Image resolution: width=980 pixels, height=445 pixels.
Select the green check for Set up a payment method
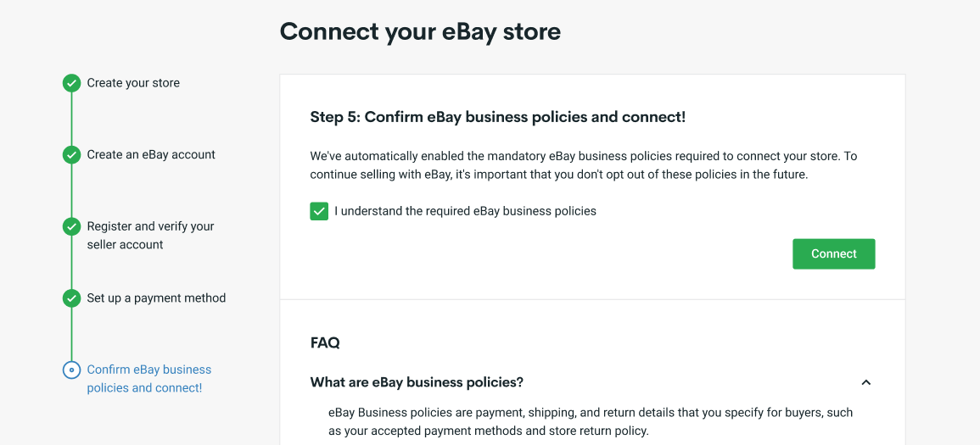[x=72, y=298]
